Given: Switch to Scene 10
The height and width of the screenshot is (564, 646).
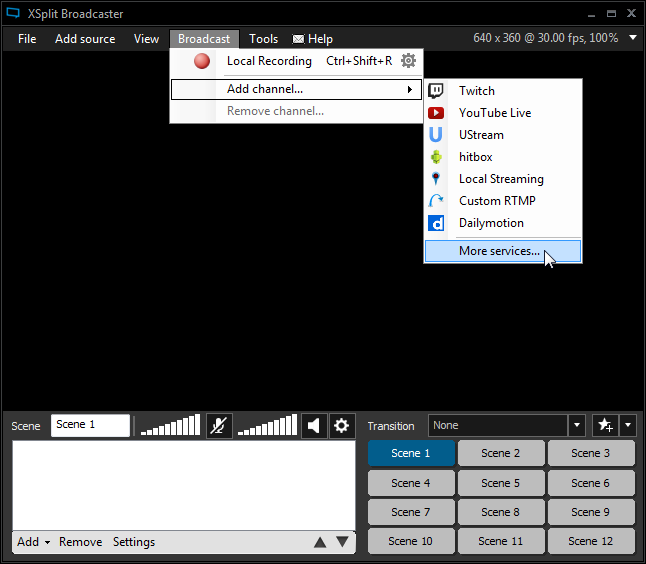Looking at the screenshot, I should pos(411,541).
